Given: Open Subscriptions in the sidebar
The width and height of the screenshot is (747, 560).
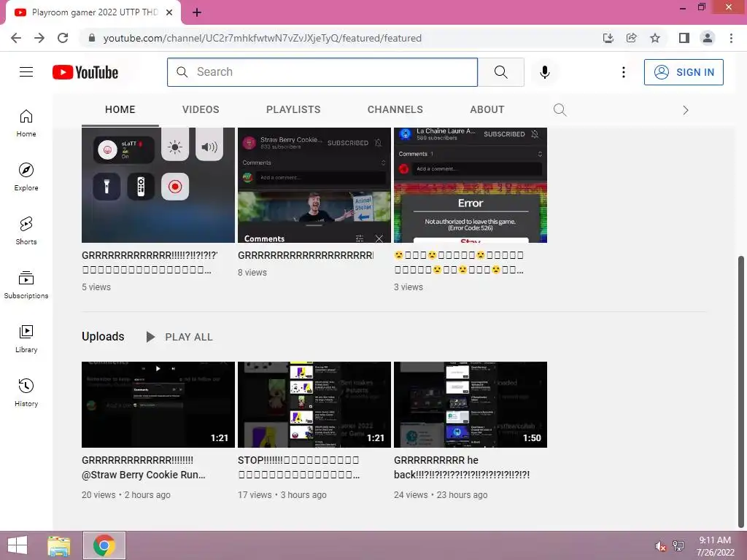Looking at the screenshot, I should [x=26, y=285].
